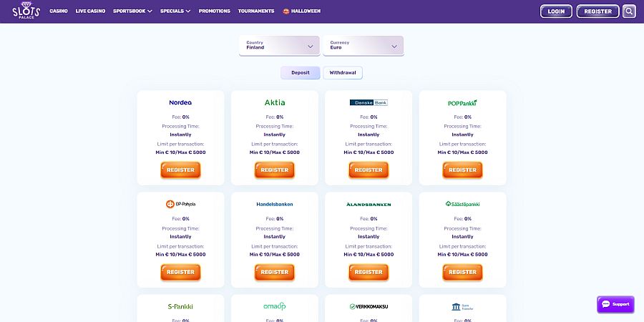The image size is (644, 322).
Task: Switch to the Deposit tab
Action: coord(301,73)
